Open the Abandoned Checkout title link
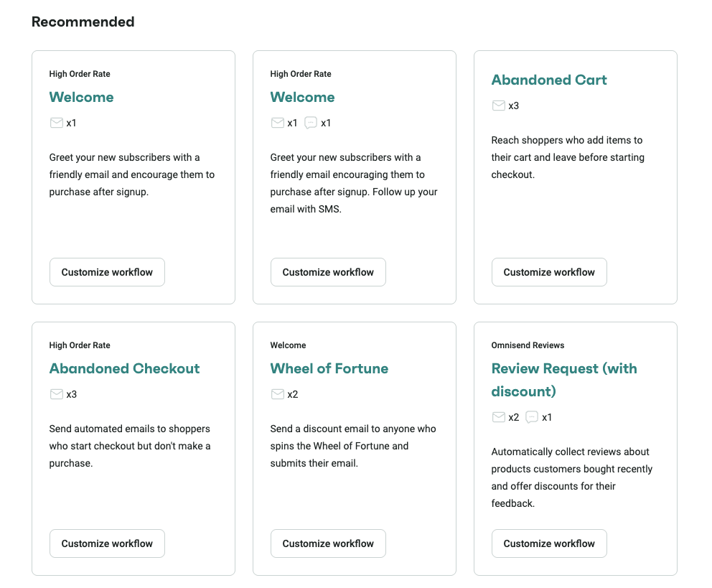712x588 pixels. point(124,368)
